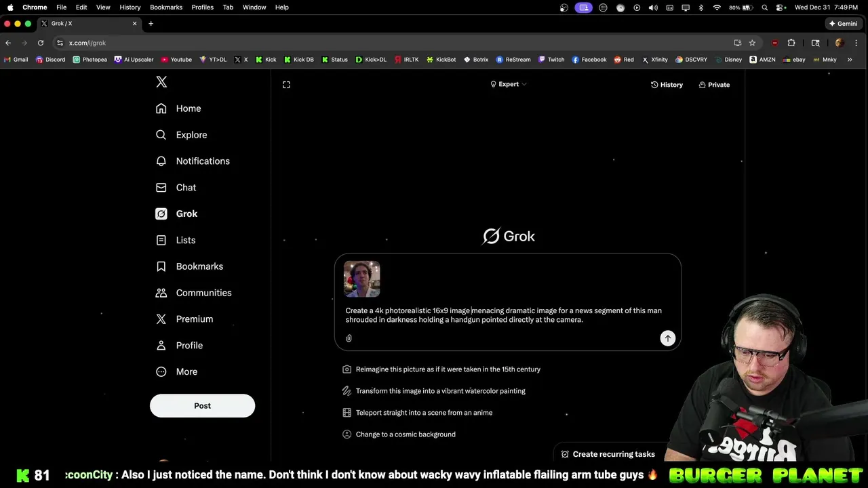Click the white Post button
The image size is (868, 488).
[x=202, y=406]
